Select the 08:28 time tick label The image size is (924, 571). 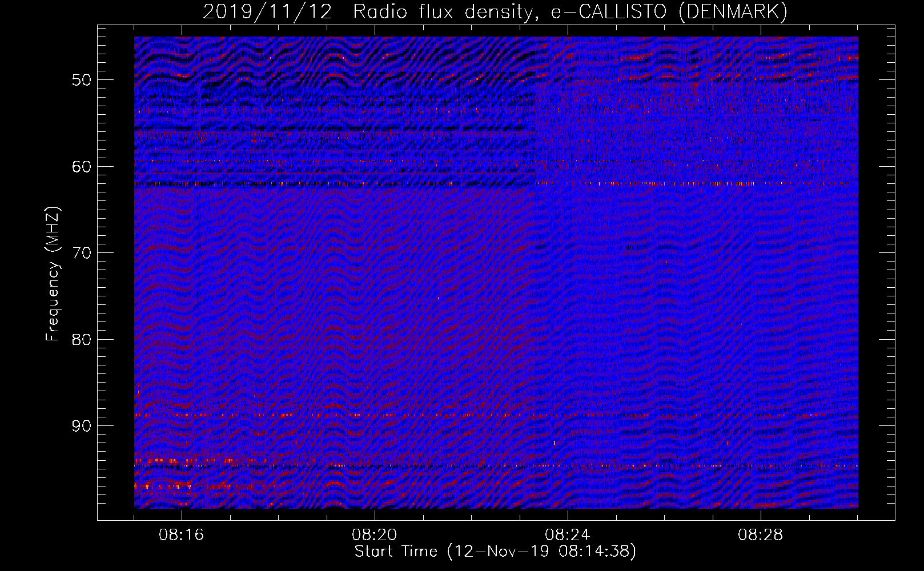(x=761, y=535)
